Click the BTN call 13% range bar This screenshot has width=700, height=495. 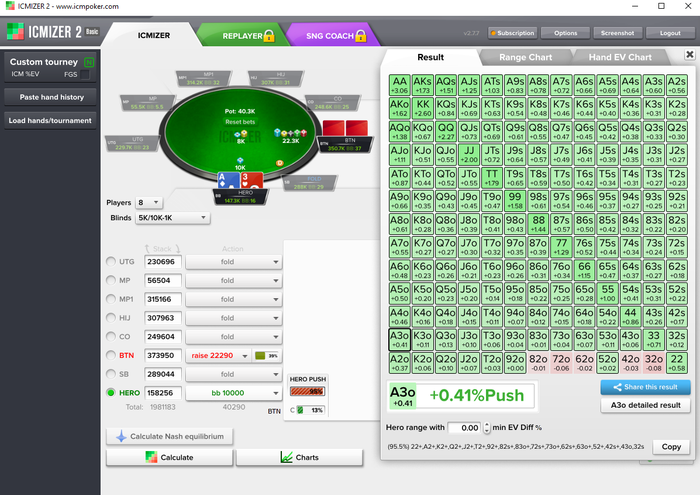point(311,410)
